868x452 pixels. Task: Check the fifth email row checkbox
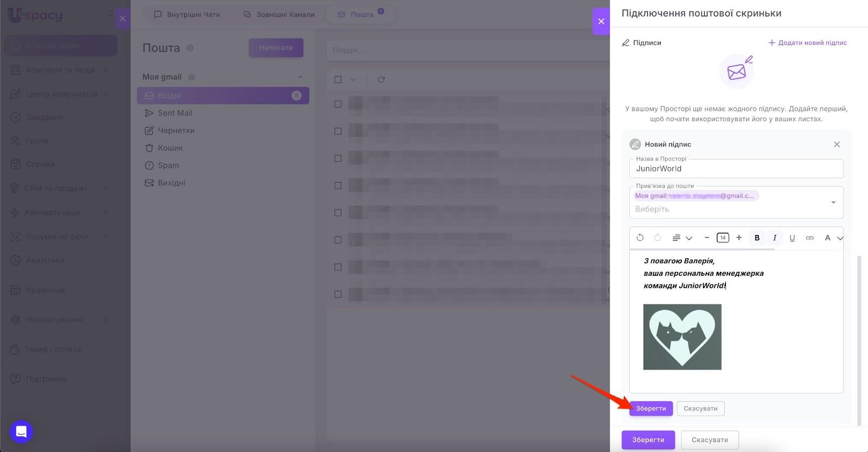pyautogui.click(x=338, y=213)
